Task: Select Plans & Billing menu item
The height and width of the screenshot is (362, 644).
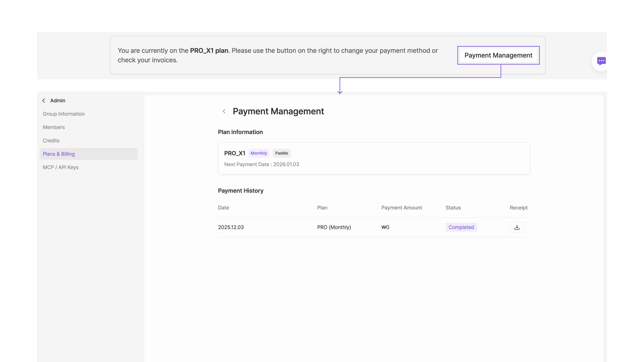Action: [x=59, y=154]
